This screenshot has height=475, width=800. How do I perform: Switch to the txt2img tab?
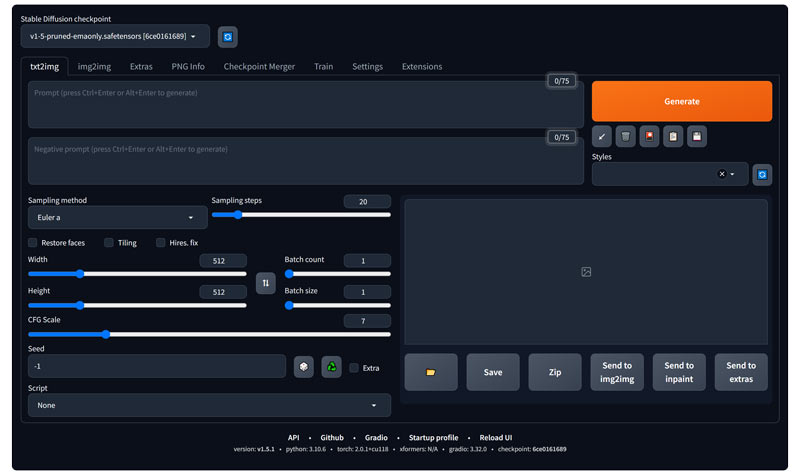coord(44,66)
